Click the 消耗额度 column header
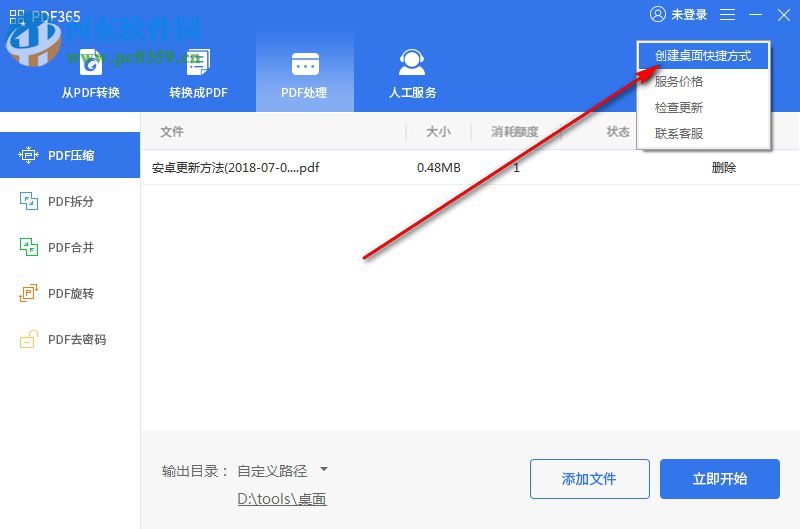Viewport: 800px width, 529px height. click(514, 132)
